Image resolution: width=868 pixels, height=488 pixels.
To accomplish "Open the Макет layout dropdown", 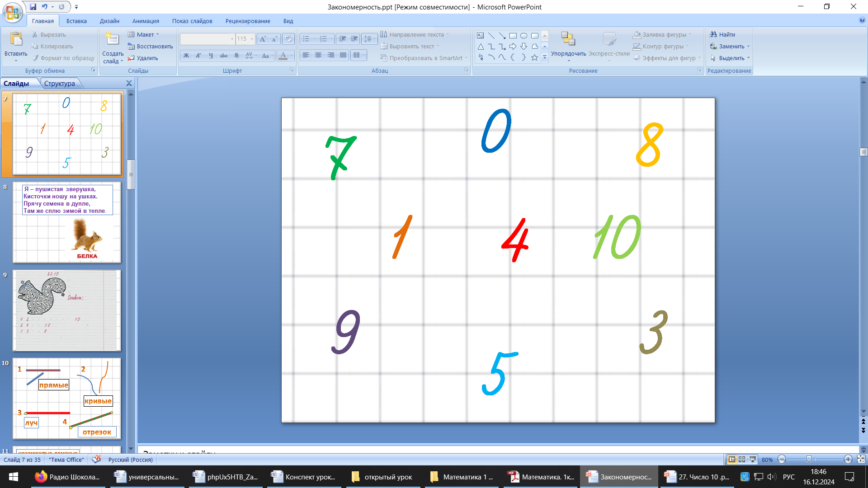I will [x=146, y=34].
